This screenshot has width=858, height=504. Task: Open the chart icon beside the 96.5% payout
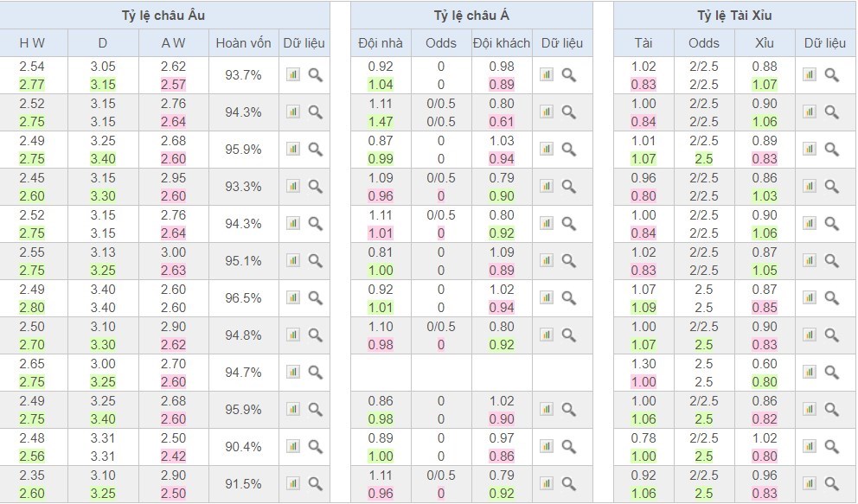pyautogui.click(x=293, y=298)
